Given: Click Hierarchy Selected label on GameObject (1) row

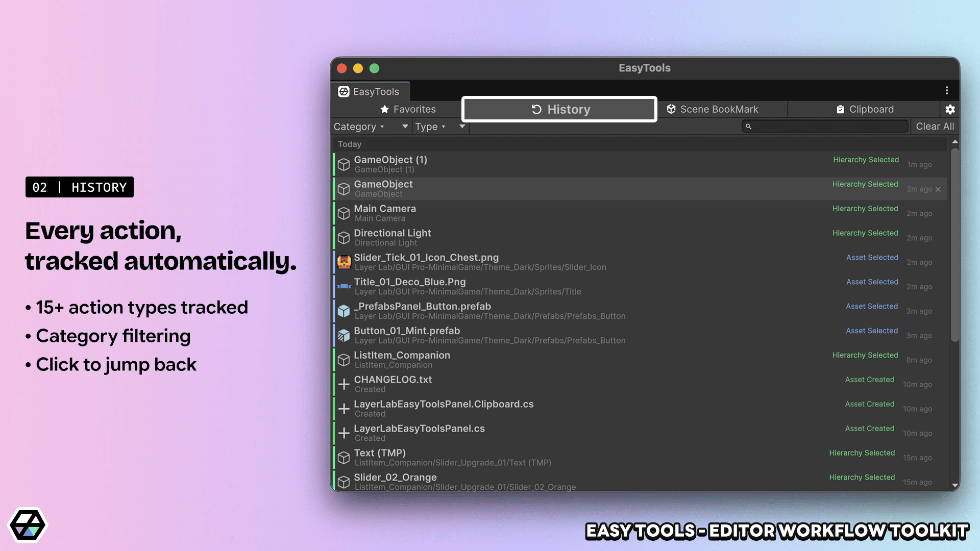Looking at the screenshot, I should click(866, 160).
